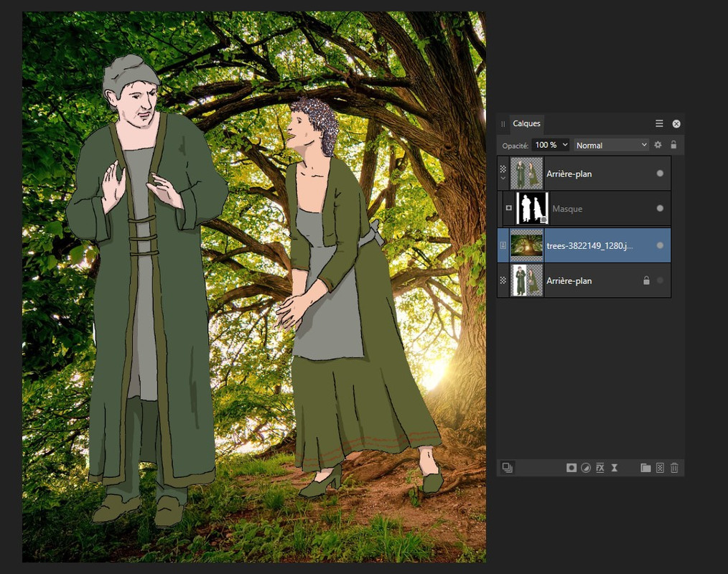The height and width of the screenshot is (574, 728).
Task: Click the pixel type icon of bottom Arrière-plan
Action: click(503, 281)
